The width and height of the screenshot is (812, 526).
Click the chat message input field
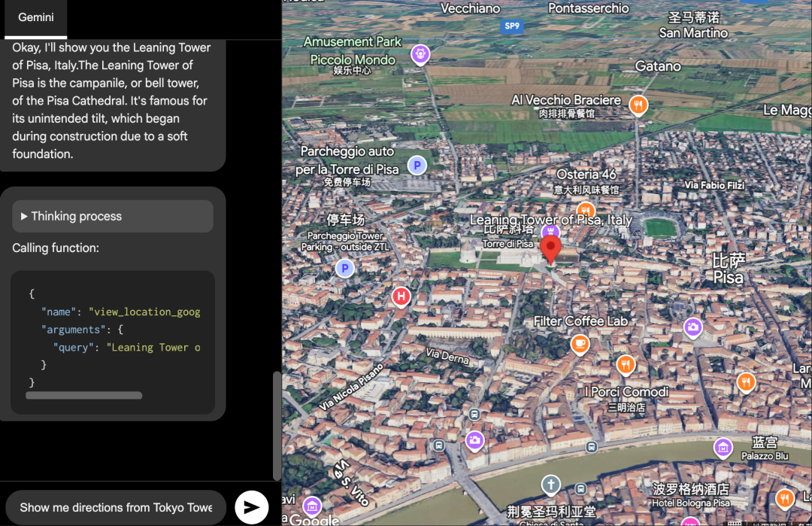click(116, 507)
